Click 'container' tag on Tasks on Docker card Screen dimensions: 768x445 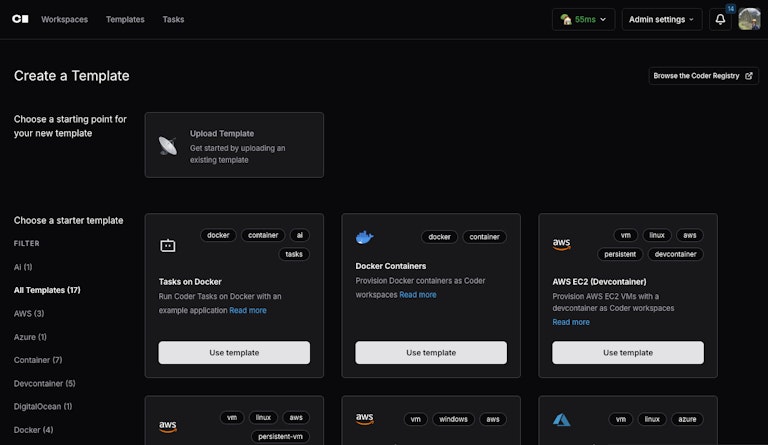click(263, 235)
